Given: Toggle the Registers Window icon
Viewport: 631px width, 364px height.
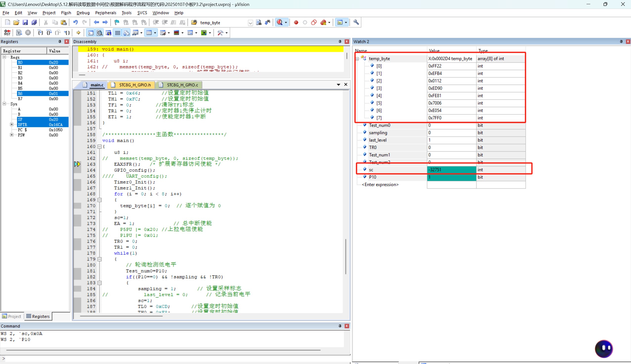Looking at the screenshot, I should pos(118,33).
